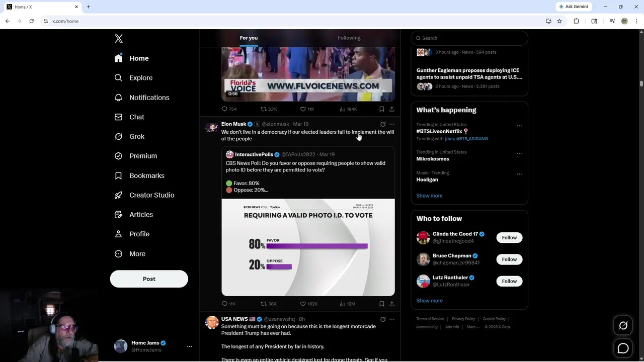Open more options on USA NEWS post
Screen dimensions: 644x362
pyautogui.click(x=392, y=319)
